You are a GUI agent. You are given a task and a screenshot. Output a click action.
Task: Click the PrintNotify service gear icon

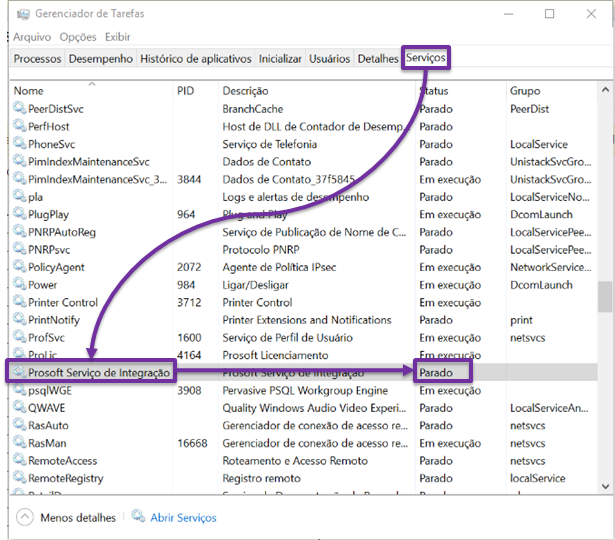[19, 319]
